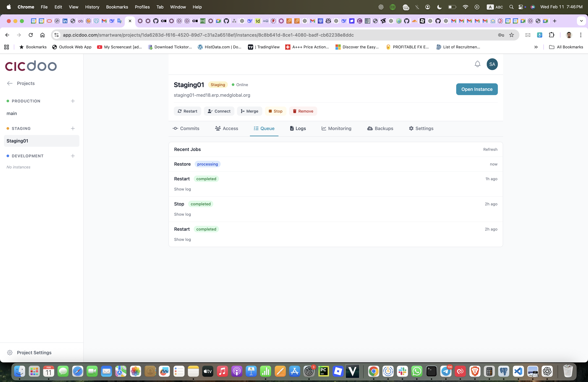588x382 pixels.
Task: Open Chrome extensions puzzle icon
Action: 551,35
